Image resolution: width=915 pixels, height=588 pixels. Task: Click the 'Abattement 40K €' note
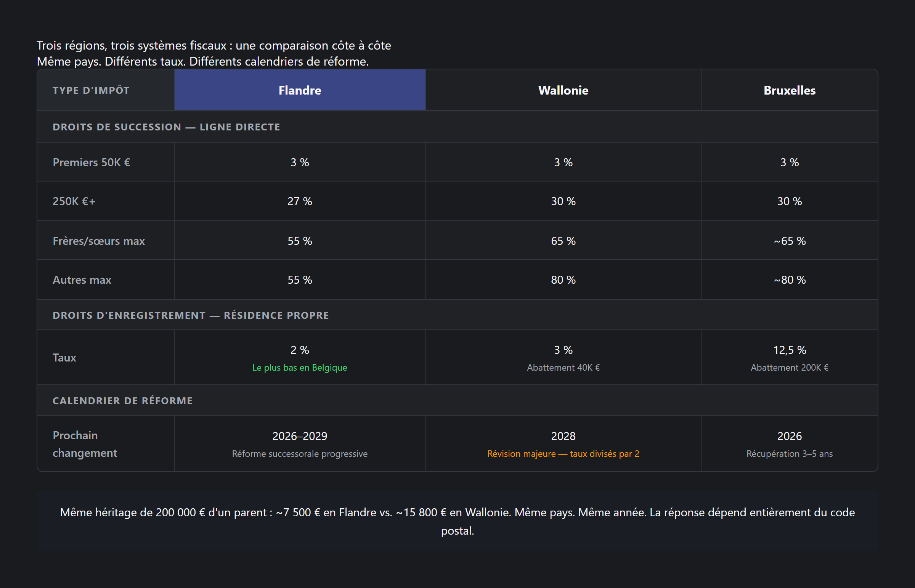coord(563,368)
